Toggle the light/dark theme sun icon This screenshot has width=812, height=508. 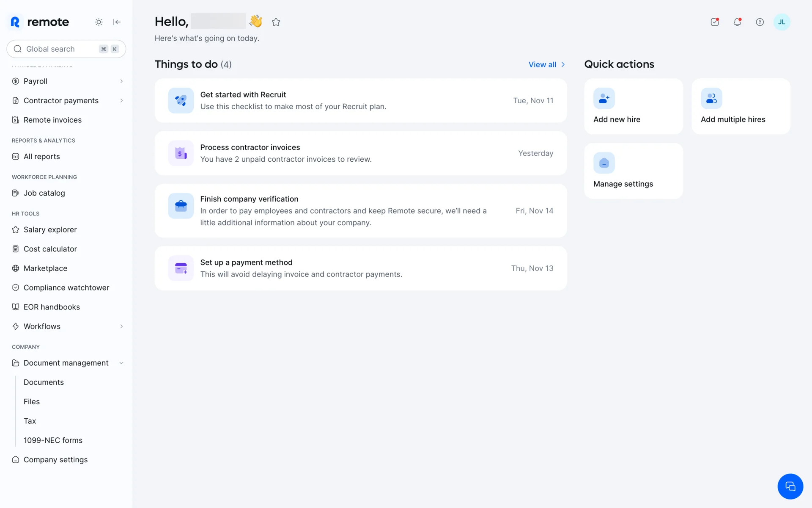pyautogui.click(x=99, y=22)
